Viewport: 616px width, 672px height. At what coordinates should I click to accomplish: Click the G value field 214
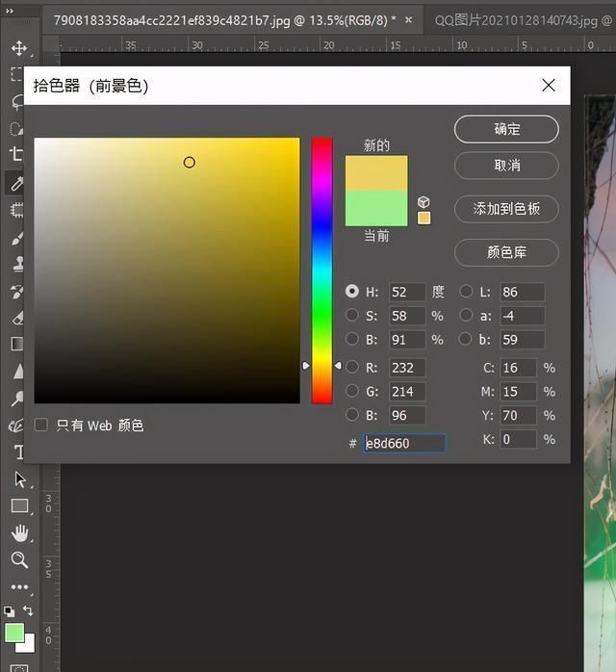click(x=407, y=391)
